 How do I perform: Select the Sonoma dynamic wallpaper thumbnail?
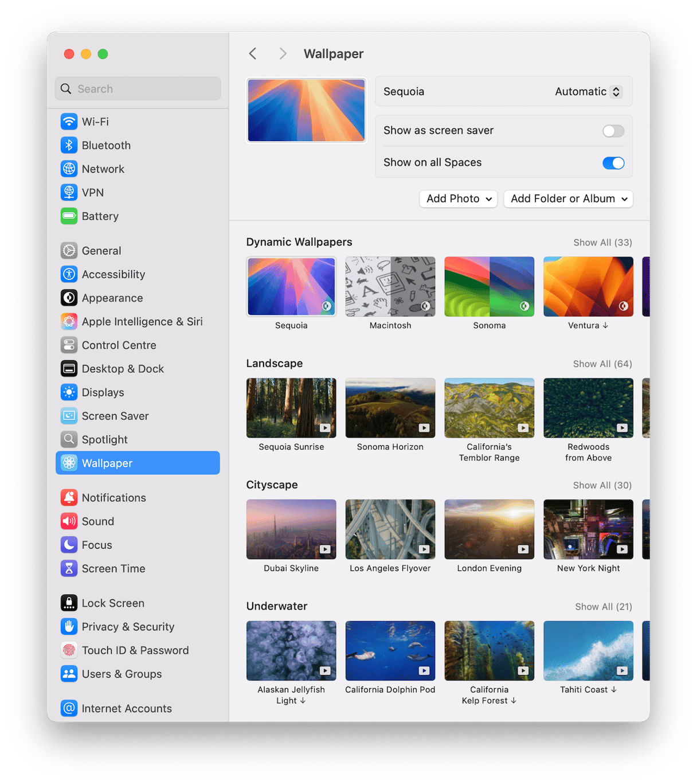[x=489, y=287]
